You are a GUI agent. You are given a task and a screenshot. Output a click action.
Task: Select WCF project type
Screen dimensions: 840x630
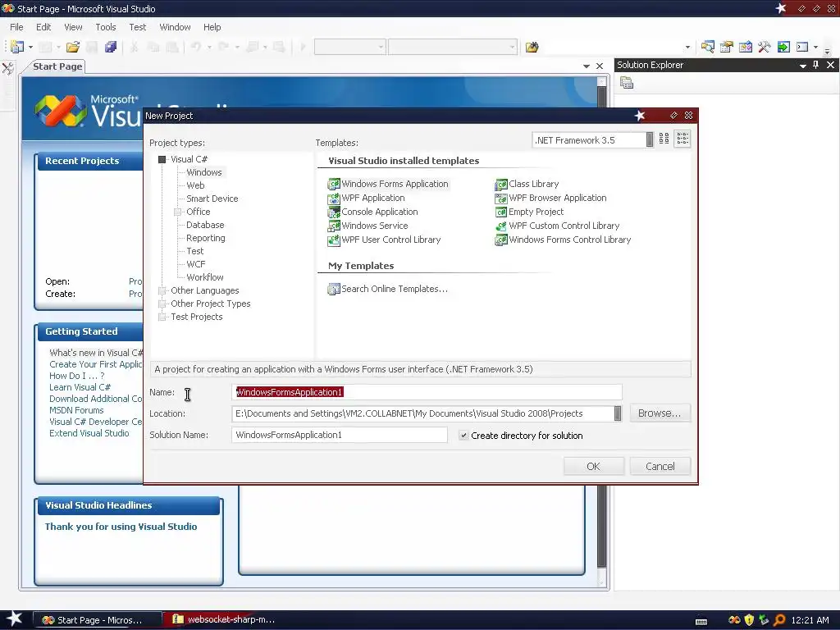click(196, 264)
